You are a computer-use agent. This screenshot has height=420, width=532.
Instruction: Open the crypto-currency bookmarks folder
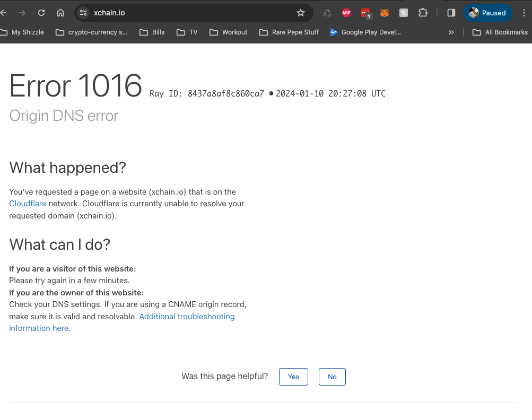[92, 32]
